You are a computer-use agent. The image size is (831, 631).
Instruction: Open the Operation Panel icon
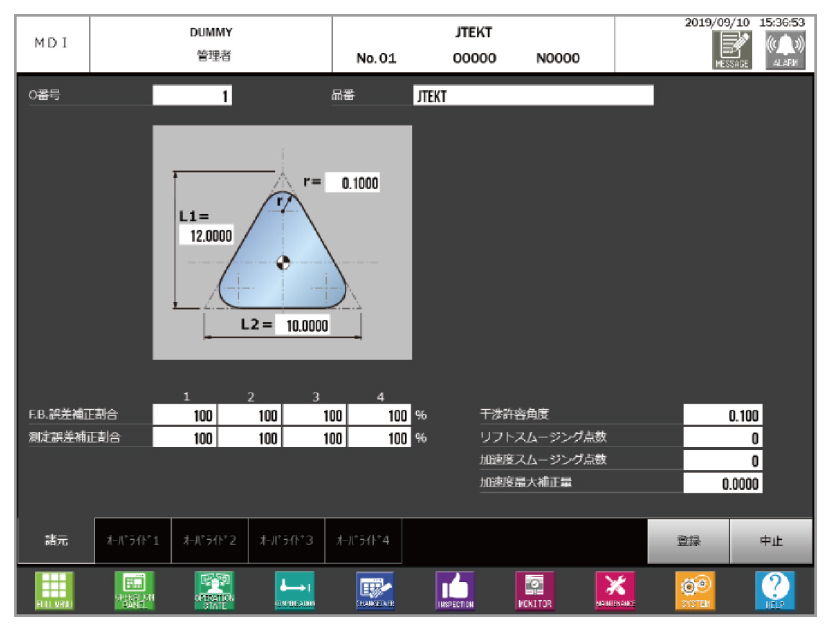(135, 590)
